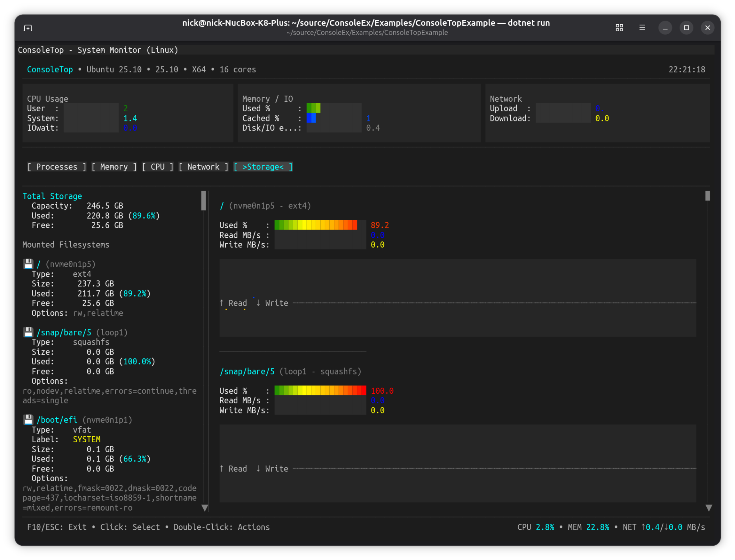The height and width of the screenshot is (560, 735).
Task: Click the down arrow of the right panel scrollbar
Action: (x=709, y=508)
